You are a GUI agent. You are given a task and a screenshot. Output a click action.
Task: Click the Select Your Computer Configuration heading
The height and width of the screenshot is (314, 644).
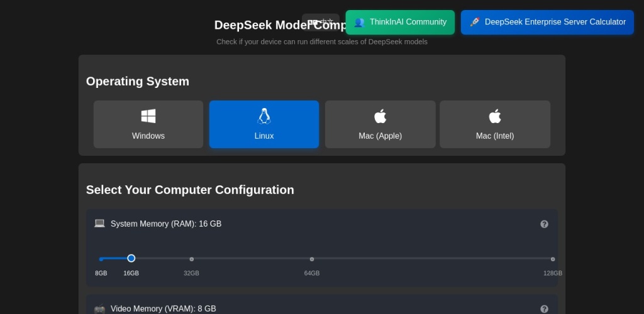pyautogui.click(x=190, y=190)
